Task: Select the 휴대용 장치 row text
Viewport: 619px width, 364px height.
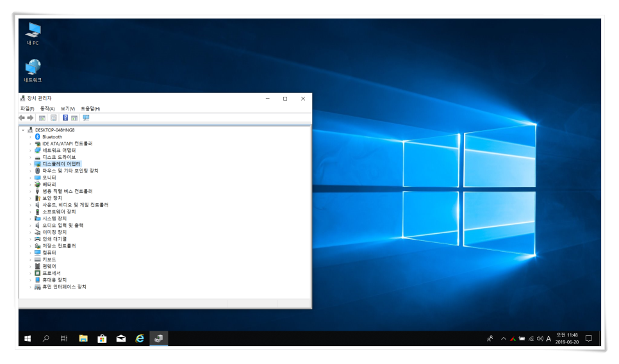Action: click(54, 280)
